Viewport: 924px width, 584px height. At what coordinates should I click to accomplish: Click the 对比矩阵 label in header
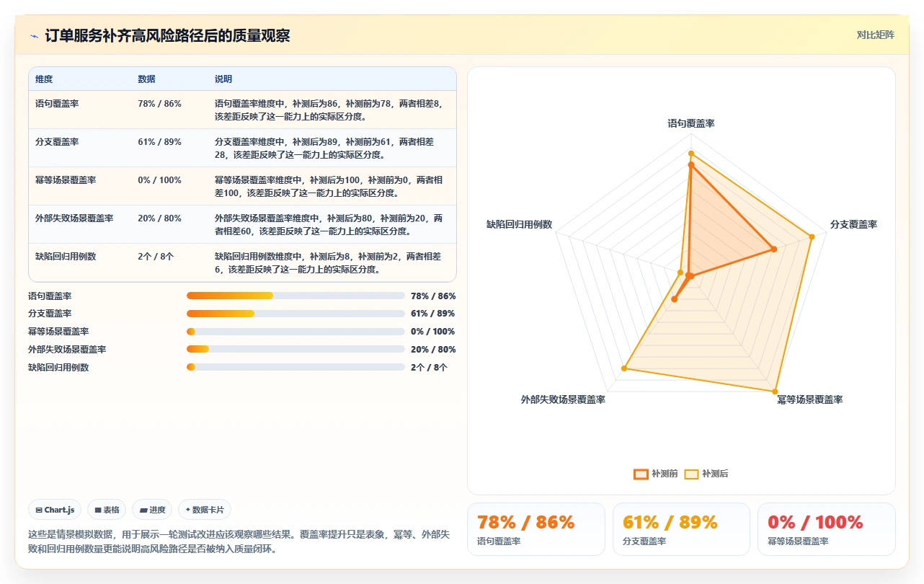point(876,35)
